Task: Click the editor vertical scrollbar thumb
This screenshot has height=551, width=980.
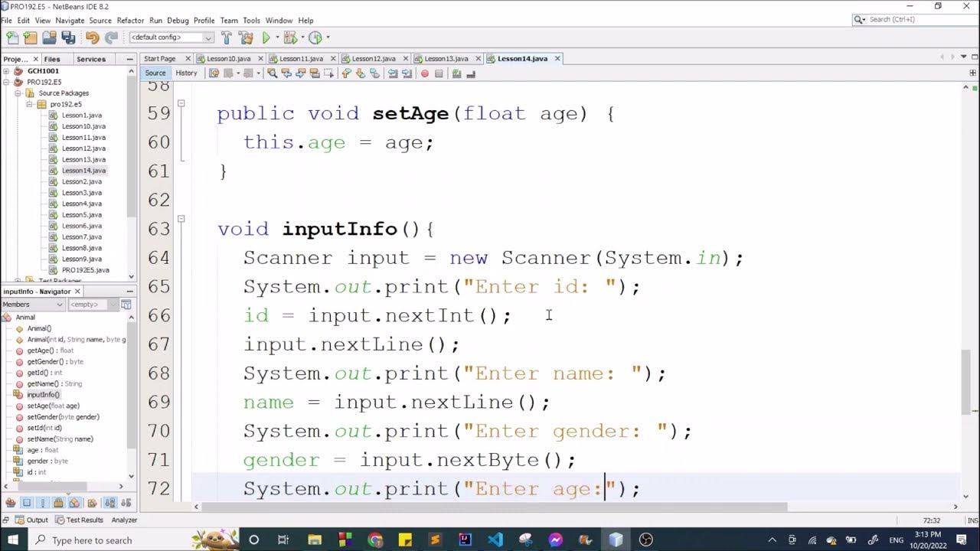Action: [x=966, y=381]
